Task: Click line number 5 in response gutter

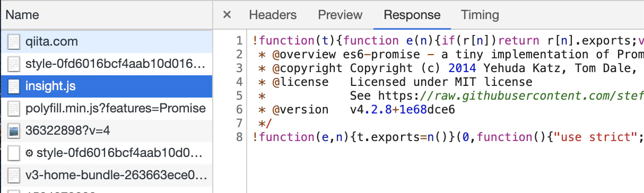Action: point(239,95)
